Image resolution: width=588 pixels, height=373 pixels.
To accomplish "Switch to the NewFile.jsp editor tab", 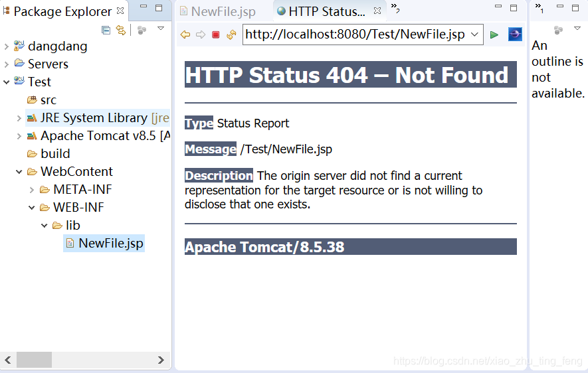I will (223, 11).
